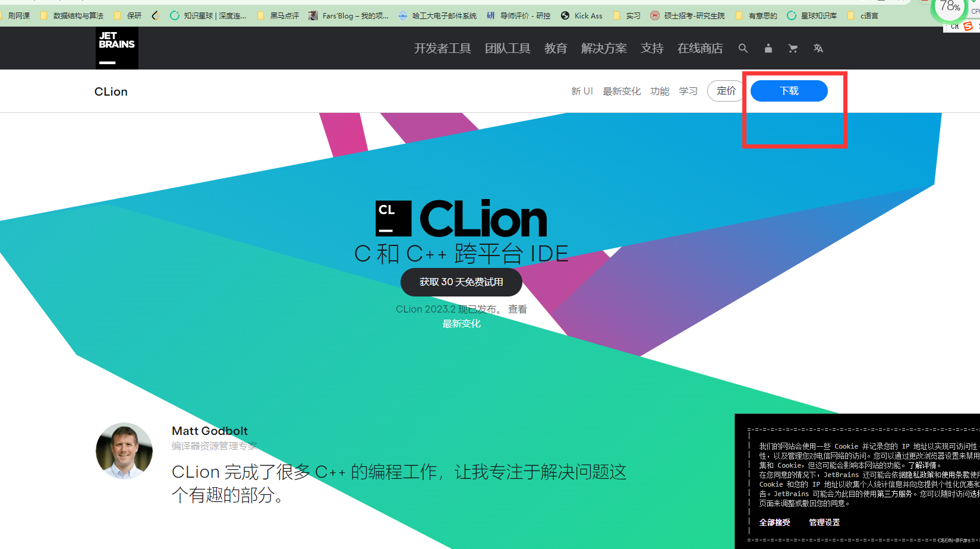Open the c语言 bookmark folder
Screen dimensions: 980x549
point(863,15)
